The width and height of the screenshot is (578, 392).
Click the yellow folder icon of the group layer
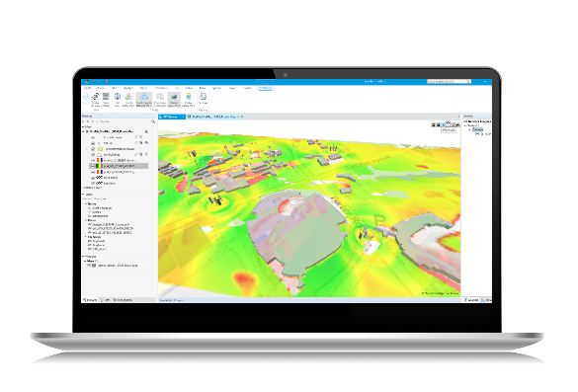[x=100, y=149]
